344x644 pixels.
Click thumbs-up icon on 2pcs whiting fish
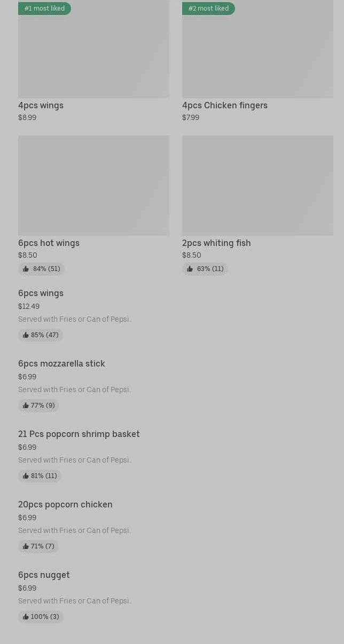(x=190, y=269)
